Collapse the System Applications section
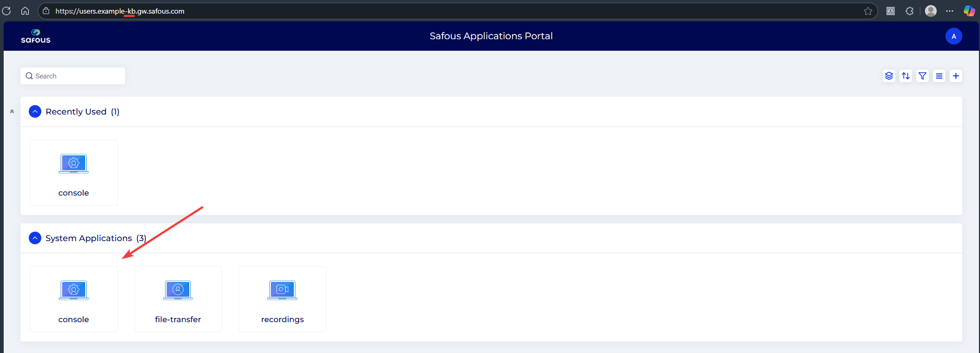The height and width of the screenshot is (353, 980). [35, 238]
